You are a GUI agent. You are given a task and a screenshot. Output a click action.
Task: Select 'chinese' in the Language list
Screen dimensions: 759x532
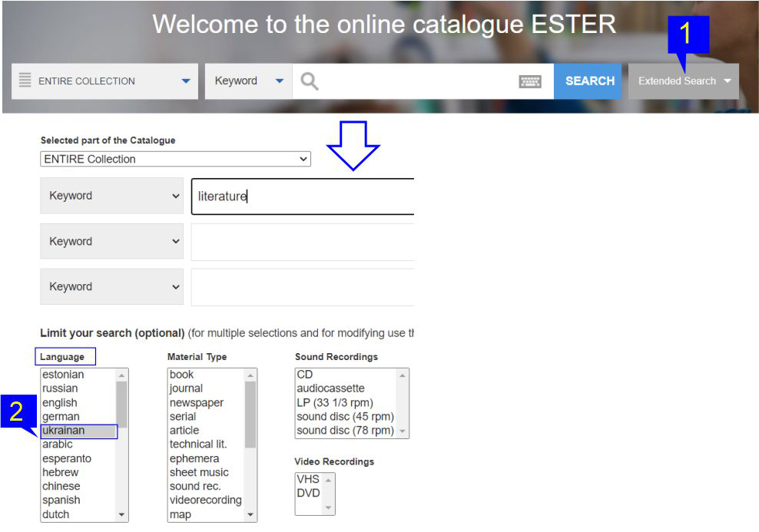point(61,487)
